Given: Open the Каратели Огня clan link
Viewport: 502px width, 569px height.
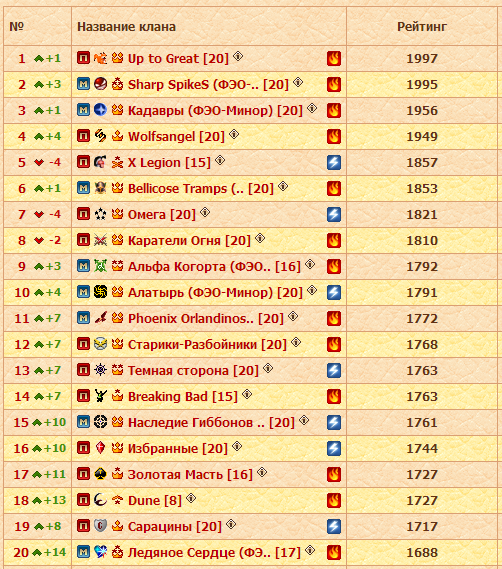Looking at the screenshot, I should [x=189, y=240].
